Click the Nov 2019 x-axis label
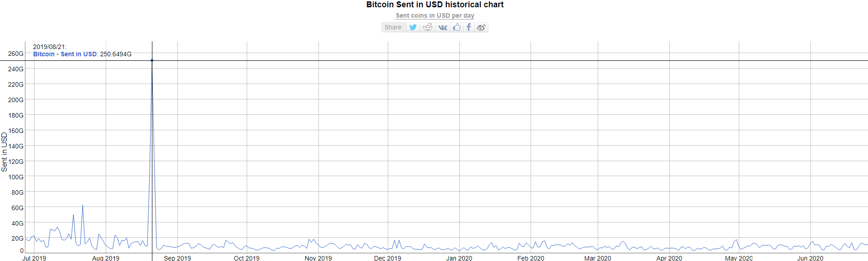The image size is (868, 261). [318, 258]
